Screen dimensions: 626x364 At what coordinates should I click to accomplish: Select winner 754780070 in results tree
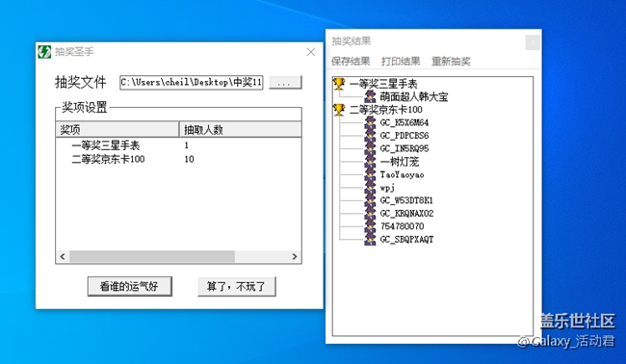tap(402, 226)
